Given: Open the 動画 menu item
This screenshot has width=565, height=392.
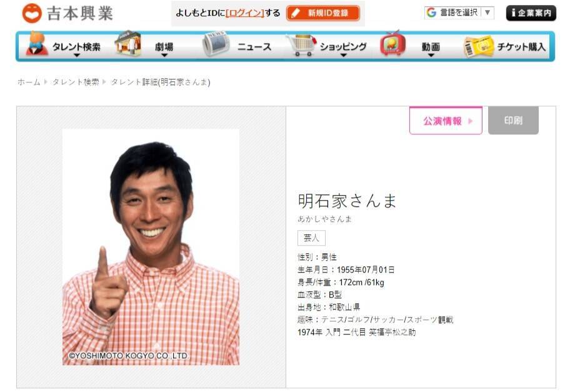Looking at the screenshot, I should (x=431, y=46).
